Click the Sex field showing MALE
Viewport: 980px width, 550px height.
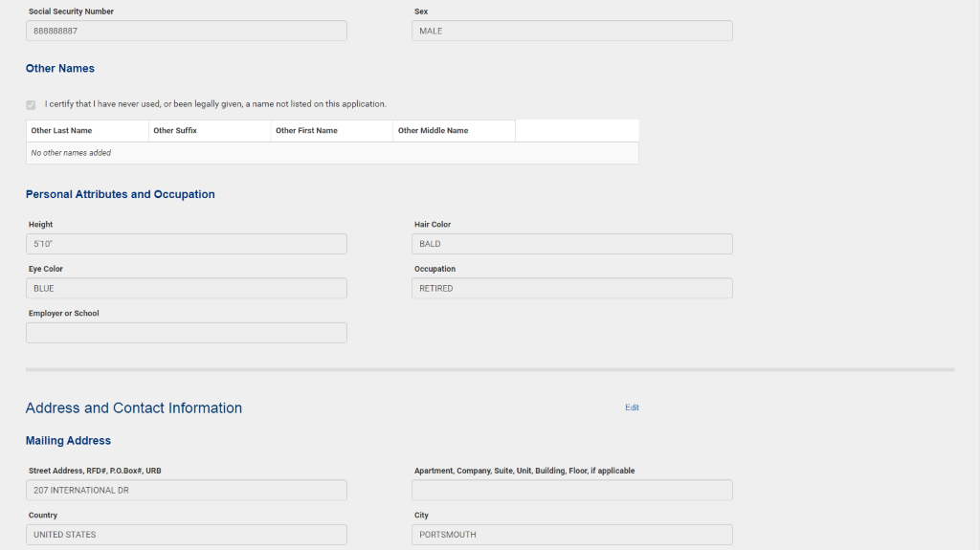571,31
